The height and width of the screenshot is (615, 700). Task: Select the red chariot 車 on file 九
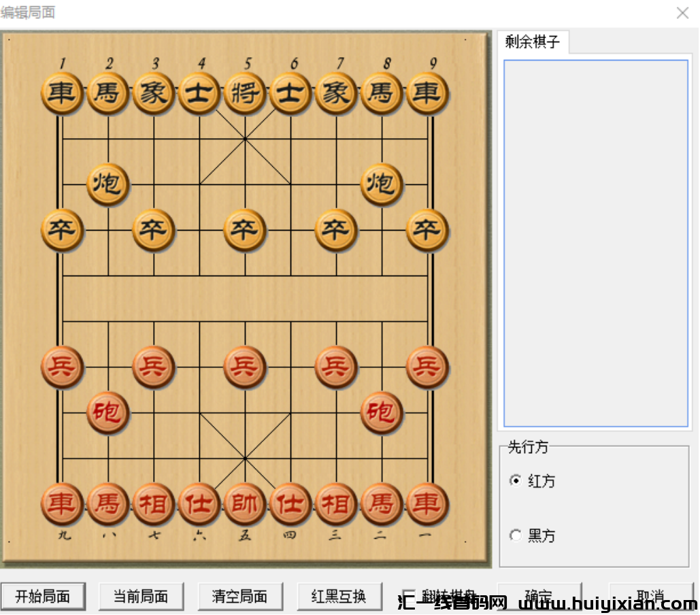pos(62,504)
